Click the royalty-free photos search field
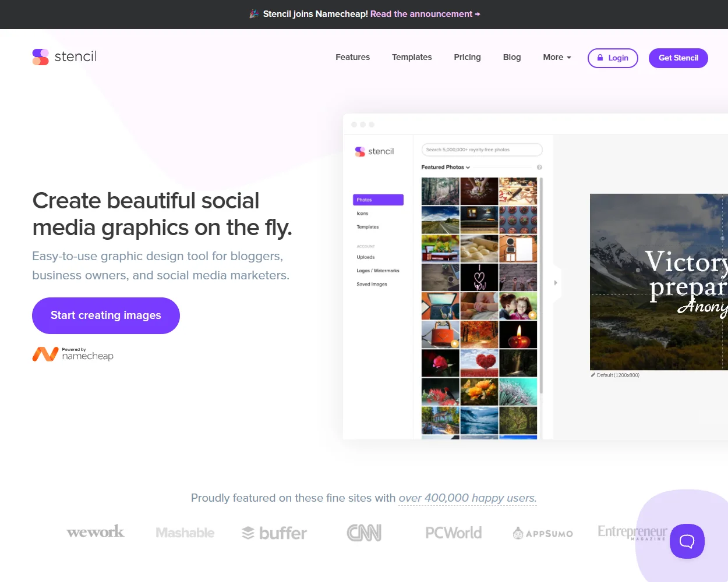The width and height of the screenshot is (728, 582). coord(482,150)
